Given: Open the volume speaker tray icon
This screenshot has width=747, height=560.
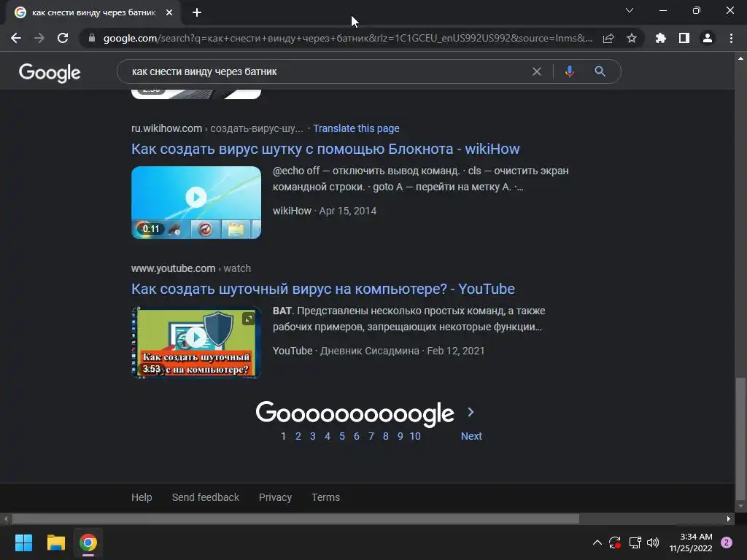Looking at the screenshot, I should (653, 542).
